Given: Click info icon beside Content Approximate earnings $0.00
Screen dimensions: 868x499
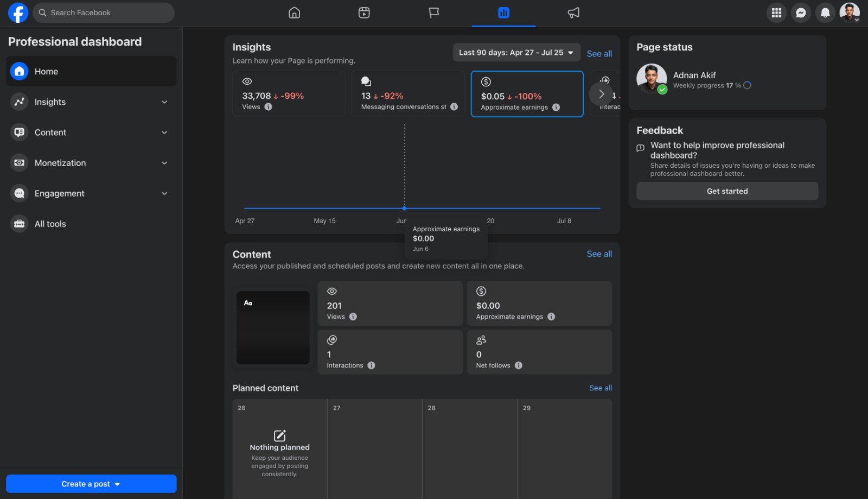Looking at the screenshot, I should [x=551, y=317].
